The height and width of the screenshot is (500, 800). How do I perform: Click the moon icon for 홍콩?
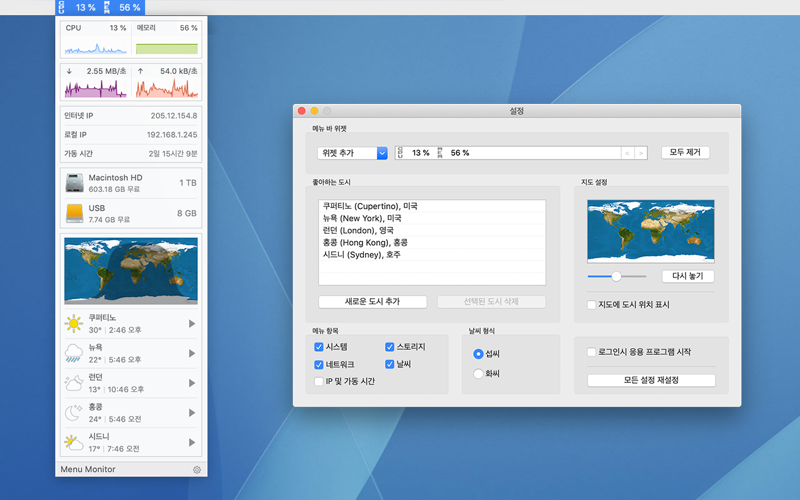point(74,412)
